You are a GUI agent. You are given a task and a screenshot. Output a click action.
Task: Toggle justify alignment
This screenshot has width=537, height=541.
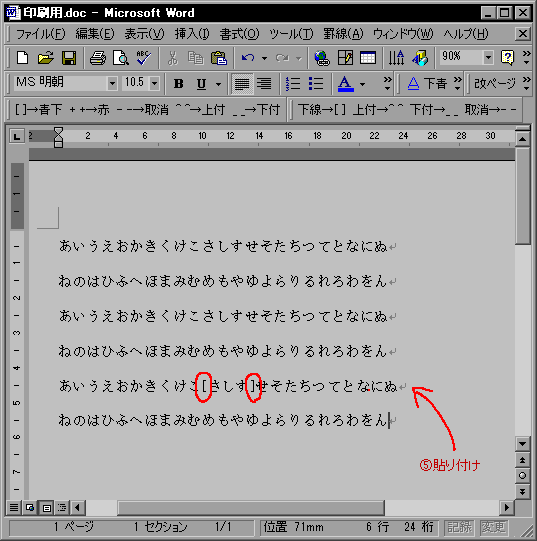(242, 83)
